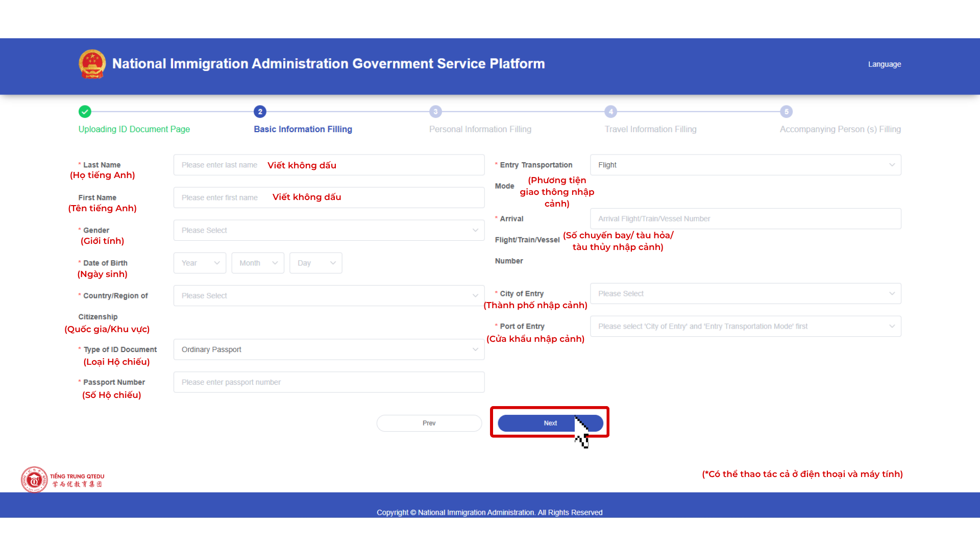Click the step 5 circle indicator
The height and width of the screenshot is (551, 980).
click(x=787, y=111)
